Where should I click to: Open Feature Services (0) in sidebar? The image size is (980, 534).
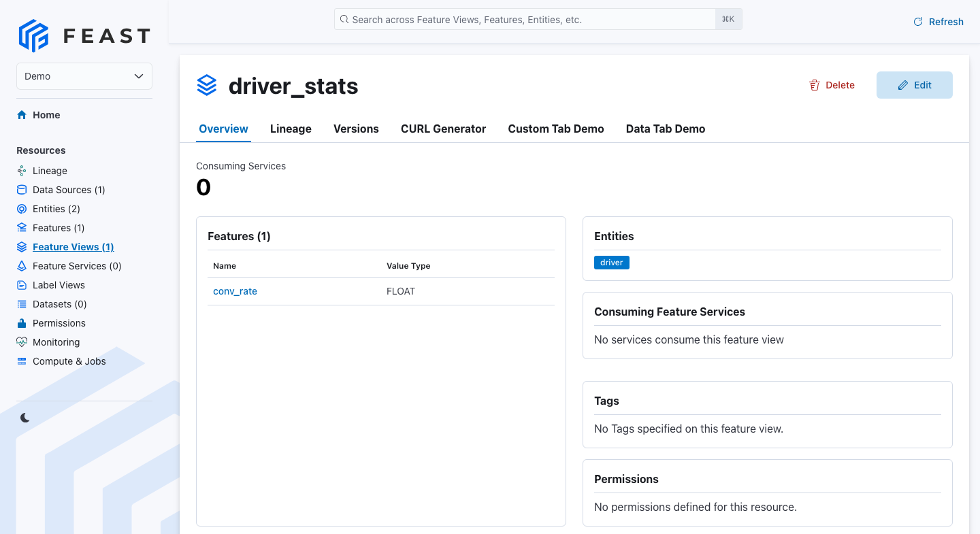77,266
